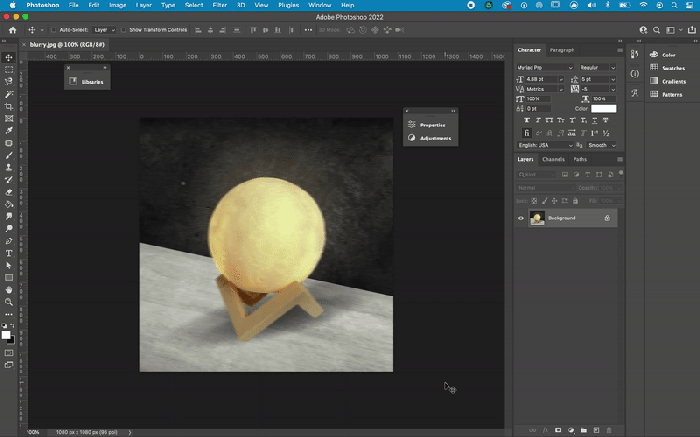Open the Properties panel
This screenshot has width=700, height=437.
(x=427, y=125)
